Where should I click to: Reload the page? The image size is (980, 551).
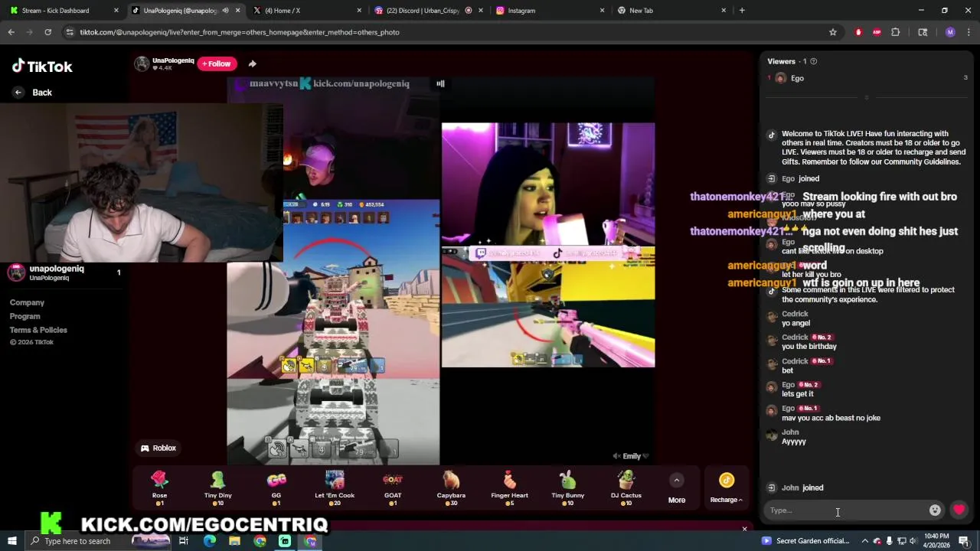[48, 32]
